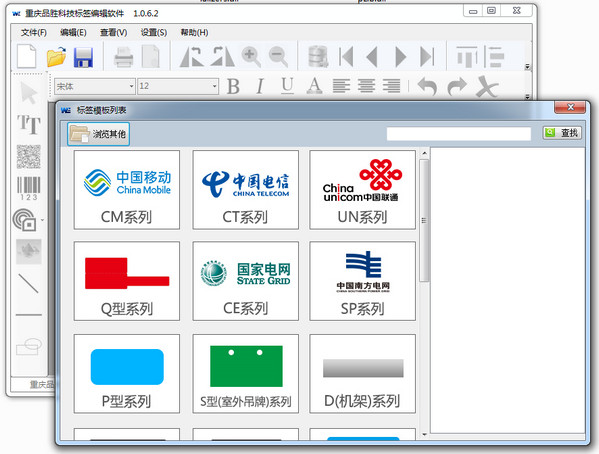
Task: Open the 帮助(H) menu
Action: 194,32
